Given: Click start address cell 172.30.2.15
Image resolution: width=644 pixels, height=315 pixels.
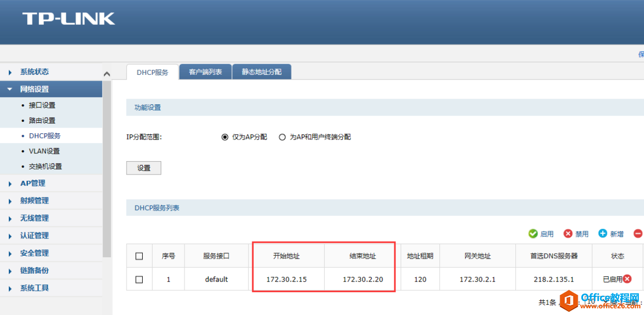Looking at the screenshot, I should tap(286, 279).
